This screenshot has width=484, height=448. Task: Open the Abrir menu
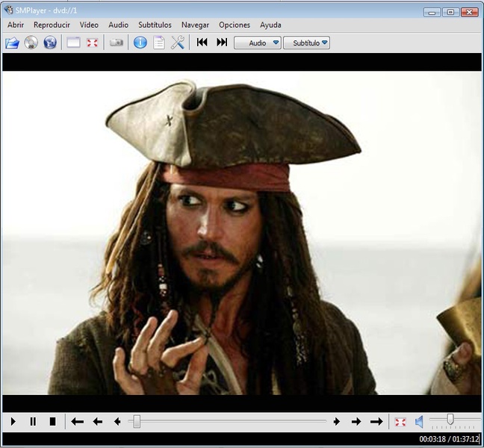coord(16,25)
